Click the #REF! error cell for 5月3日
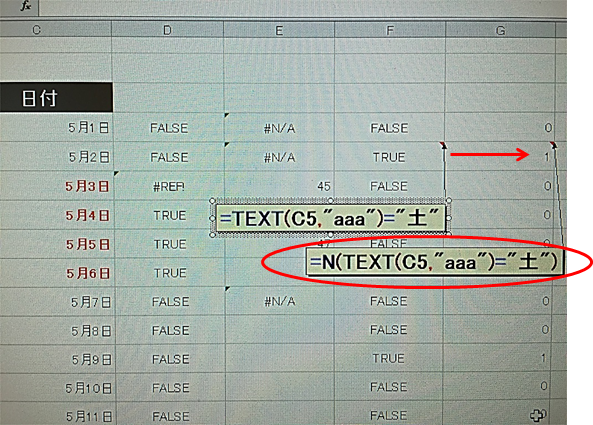 tap(169, 186)
